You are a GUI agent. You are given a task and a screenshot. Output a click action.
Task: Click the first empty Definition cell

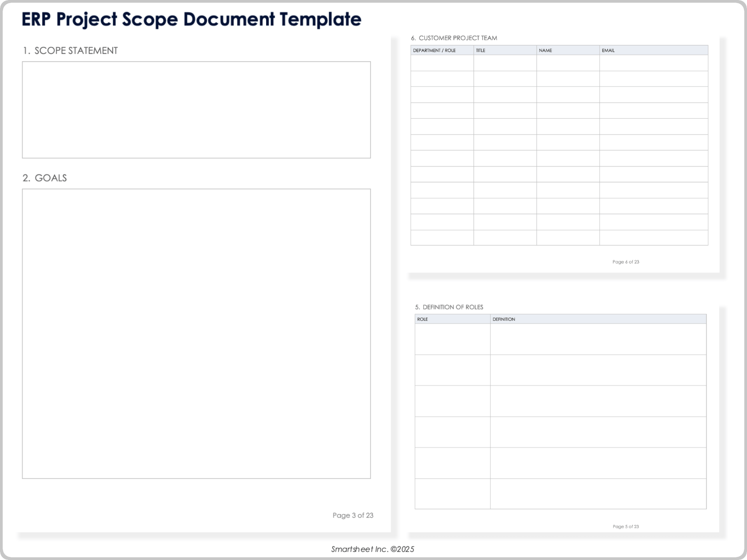(x=598, y=339)
